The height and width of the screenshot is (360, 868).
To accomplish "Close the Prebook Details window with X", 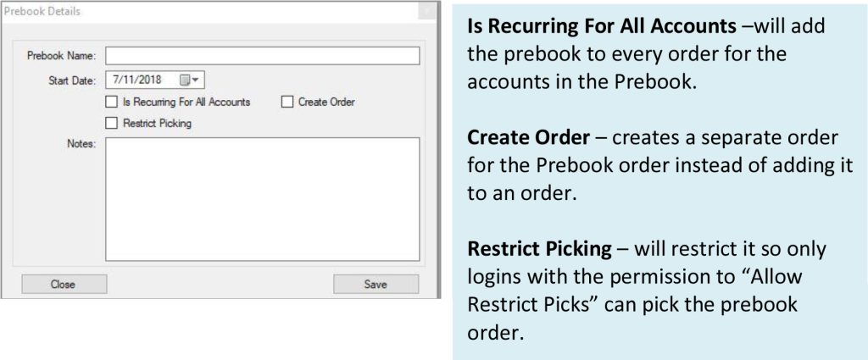I will point(426,11).
